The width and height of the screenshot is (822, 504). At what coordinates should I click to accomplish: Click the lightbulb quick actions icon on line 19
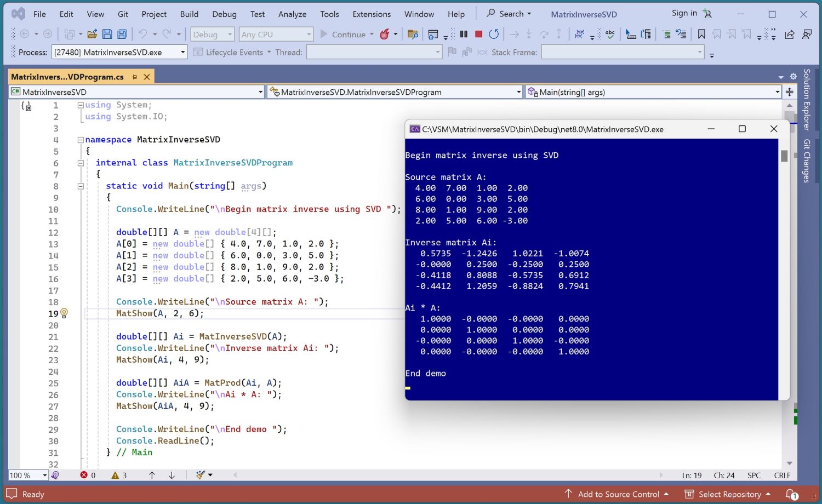(64, 313)
